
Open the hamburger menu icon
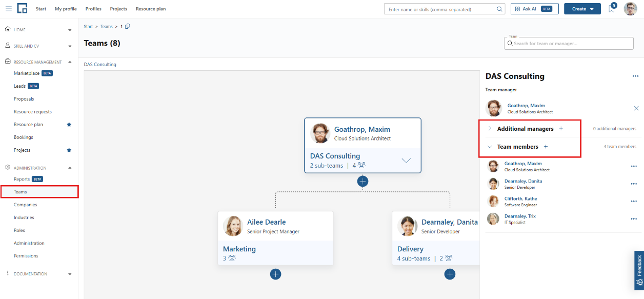(x=8, y=9)
